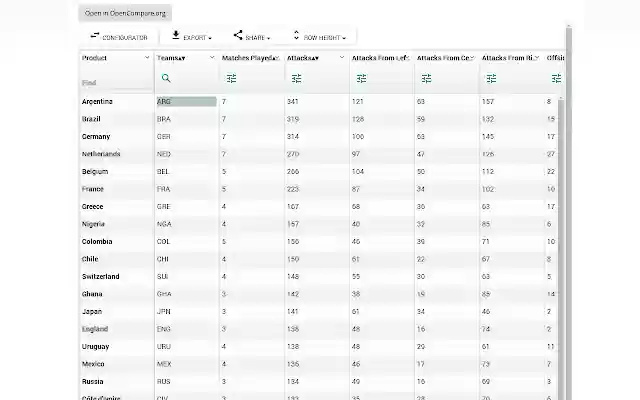Click the 341 attacks value for Argentina
Viewport: 640px width, 400px height.
[293, 102]
